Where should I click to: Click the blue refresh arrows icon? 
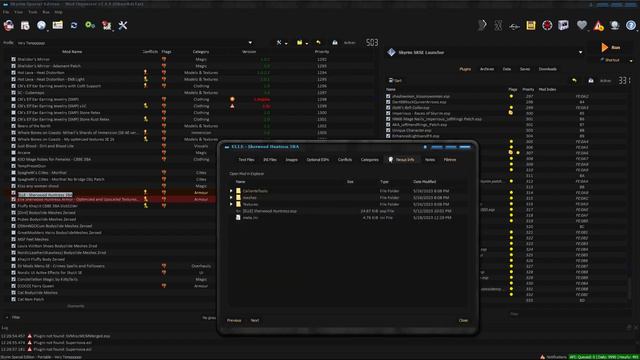click(x=74, y=25)
